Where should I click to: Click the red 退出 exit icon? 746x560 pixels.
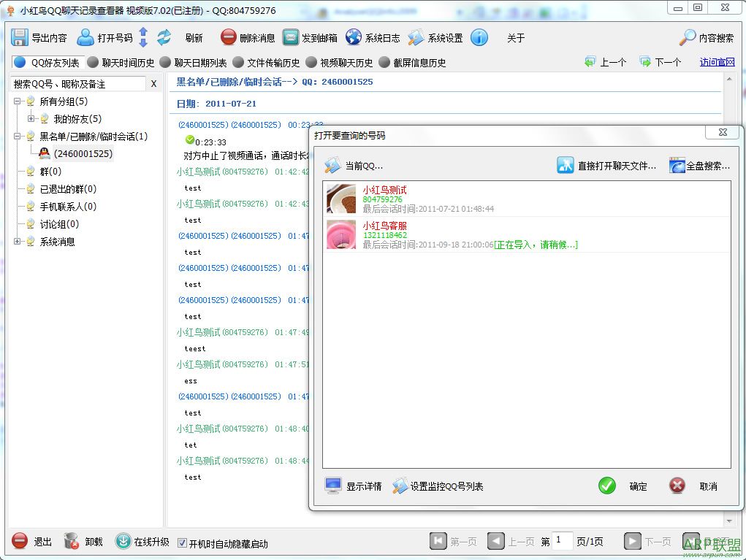(20, 541)
